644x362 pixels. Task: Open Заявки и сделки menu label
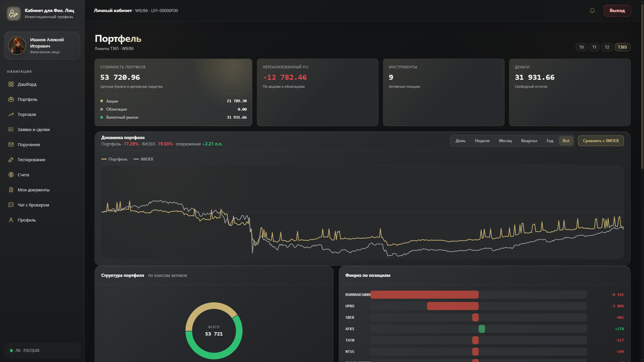coord(34,129)
